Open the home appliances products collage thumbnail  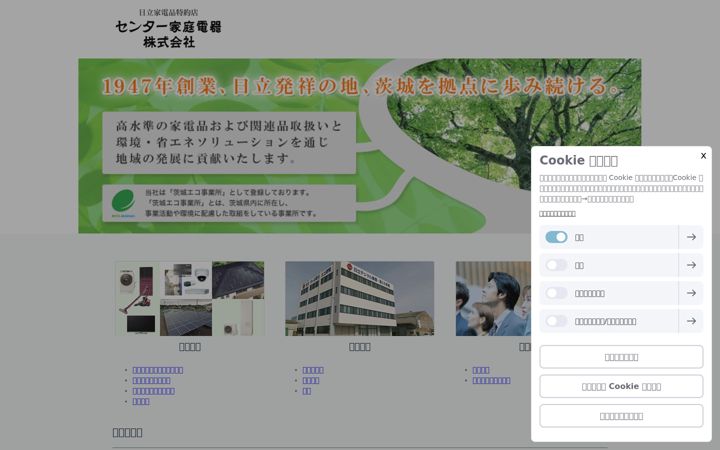click(x=190, y=298)
